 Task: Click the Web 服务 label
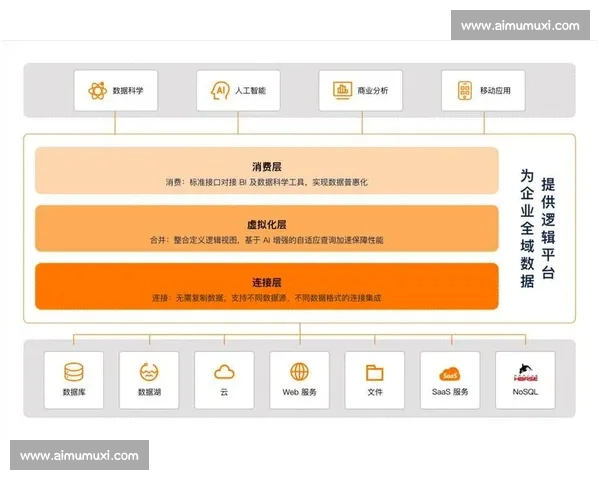pos(299,392)
